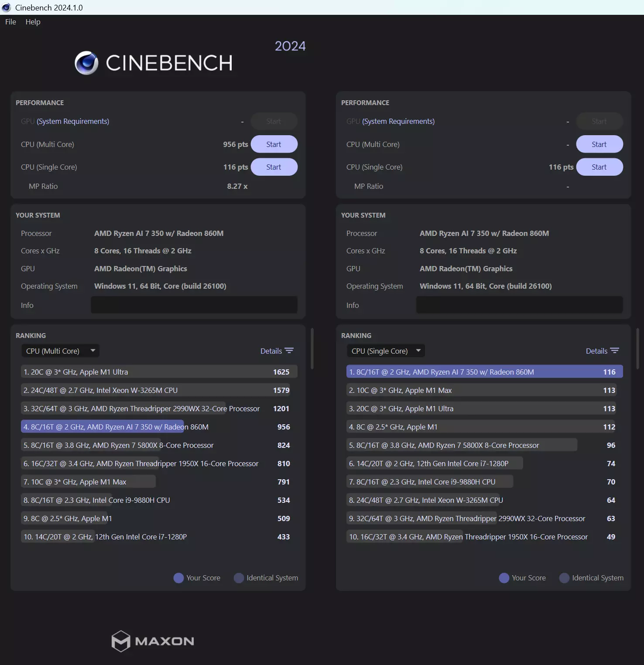Click the 8.27 x MP Ratio value
This screenshot has width=644, height=665.
(x=237, y=186)
